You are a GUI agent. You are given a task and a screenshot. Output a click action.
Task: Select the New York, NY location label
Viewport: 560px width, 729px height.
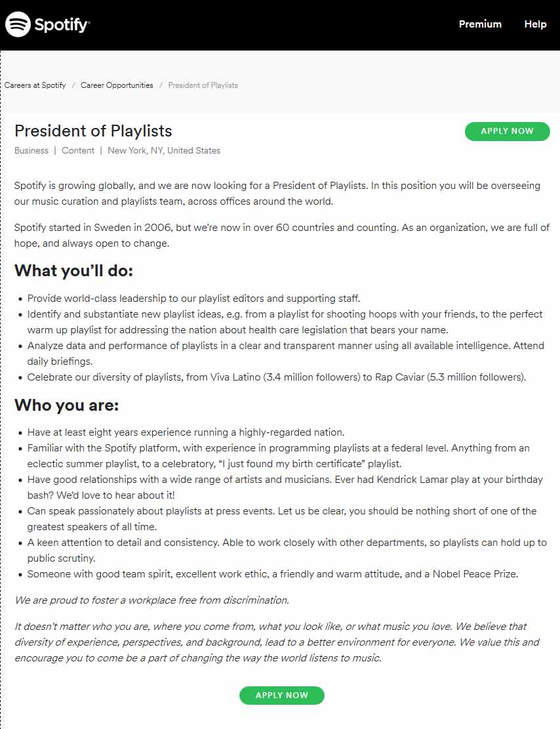164,150
